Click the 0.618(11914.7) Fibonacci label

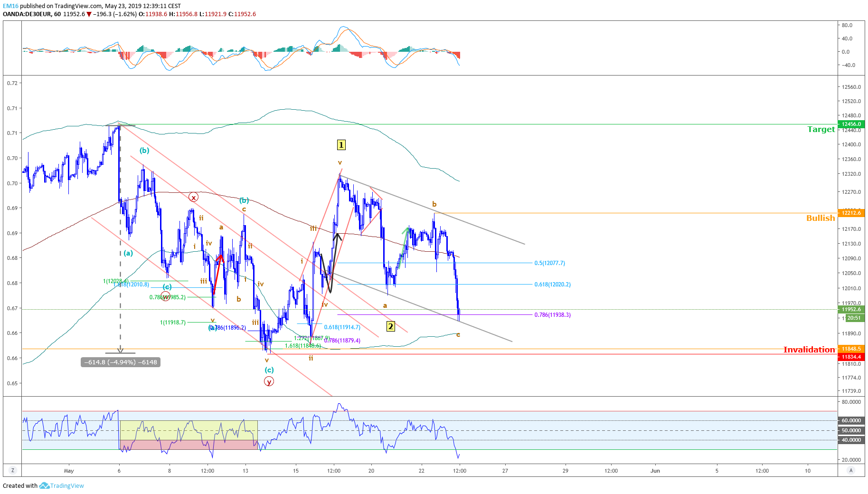(342, 327)
